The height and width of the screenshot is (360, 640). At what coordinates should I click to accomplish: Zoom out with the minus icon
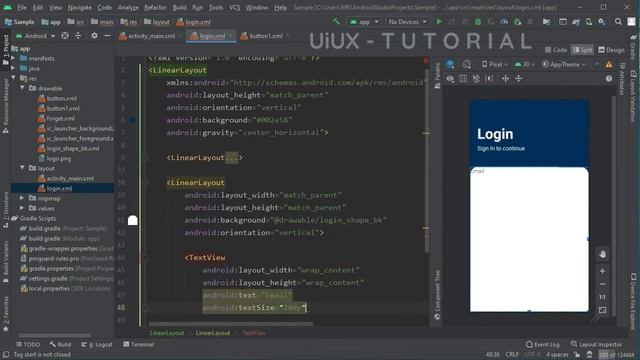click(x=602, y=284)
